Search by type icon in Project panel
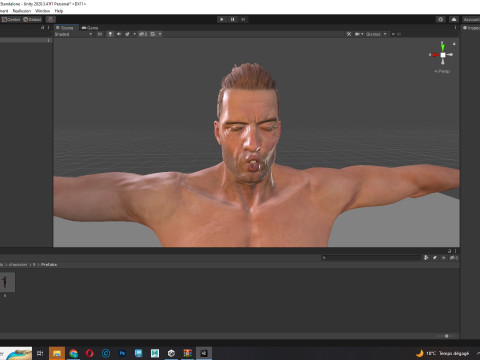Viewport: 480px width, 360px height. point(426,257)
